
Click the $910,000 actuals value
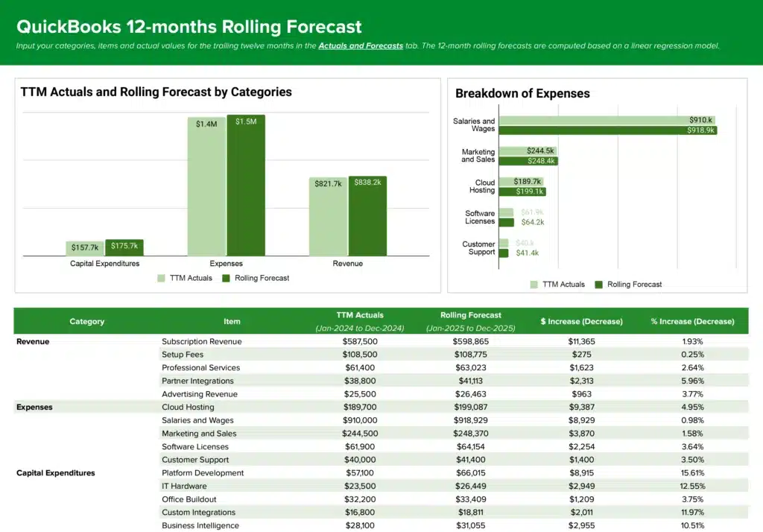360,420
